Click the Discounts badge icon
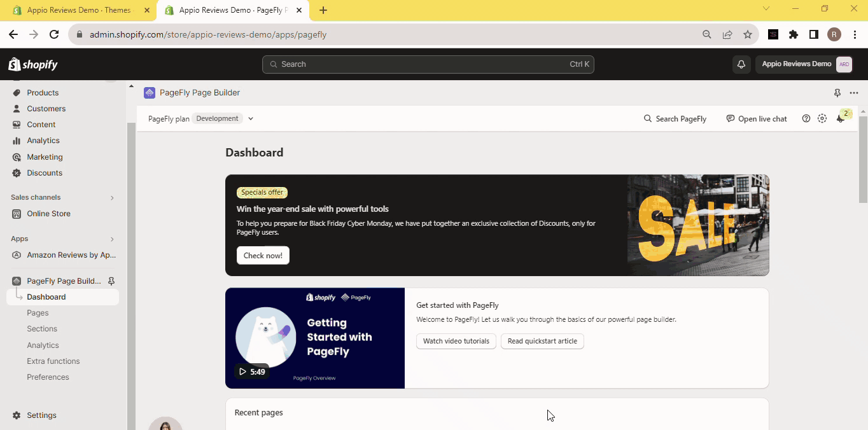868x430 pixels. (x=17, y=173)
